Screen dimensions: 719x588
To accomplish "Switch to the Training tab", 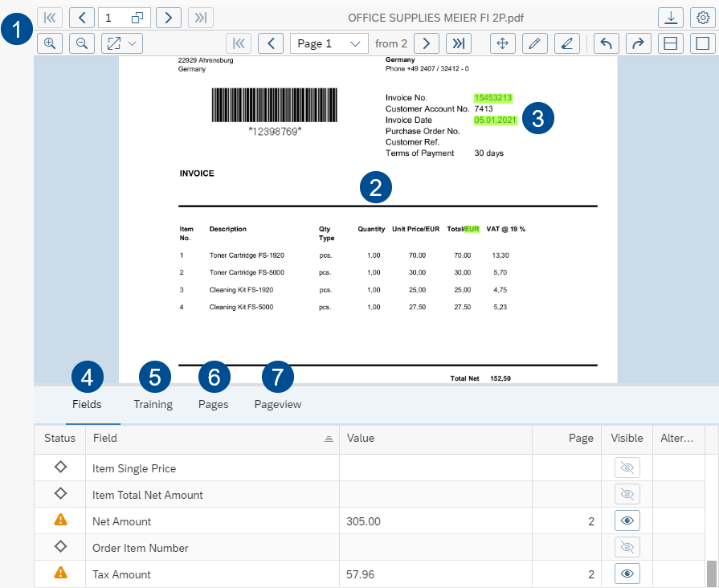I will [153, 404].
